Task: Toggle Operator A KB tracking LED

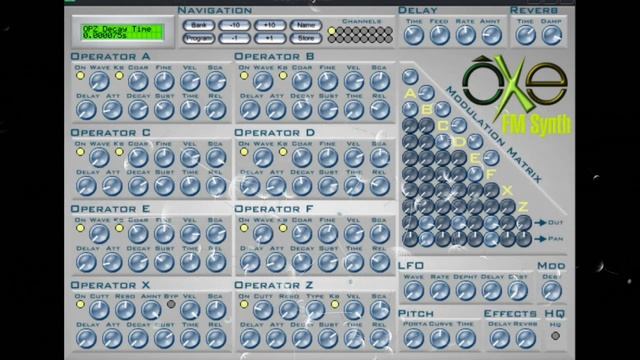Action: [x=119, y=76]
